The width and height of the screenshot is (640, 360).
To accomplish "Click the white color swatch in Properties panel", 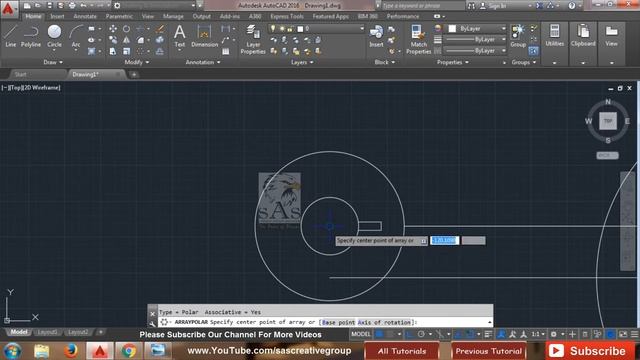I will click(452, 29).
